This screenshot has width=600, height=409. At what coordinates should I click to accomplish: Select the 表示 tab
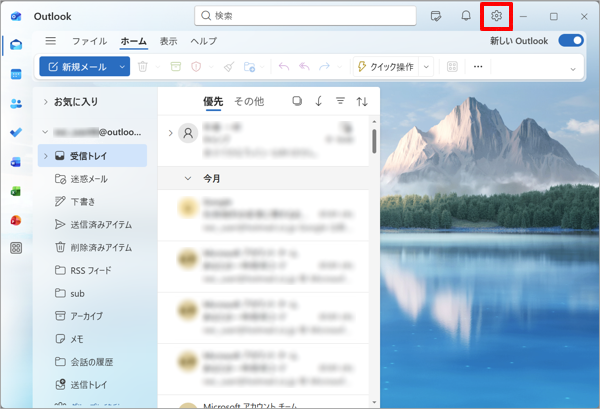[168, 41]
